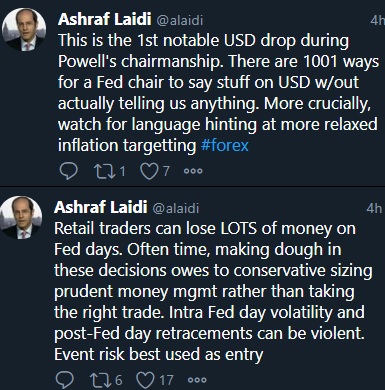Like the second tweet with 17 likes
This screenshot has height=390, width=385.
pos(145,380)
